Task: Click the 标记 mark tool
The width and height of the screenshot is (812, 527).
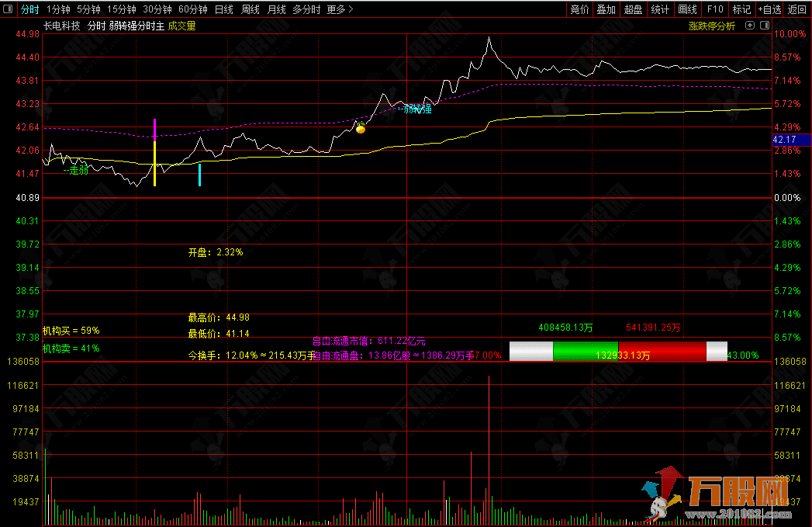Action: click(741, 9)
